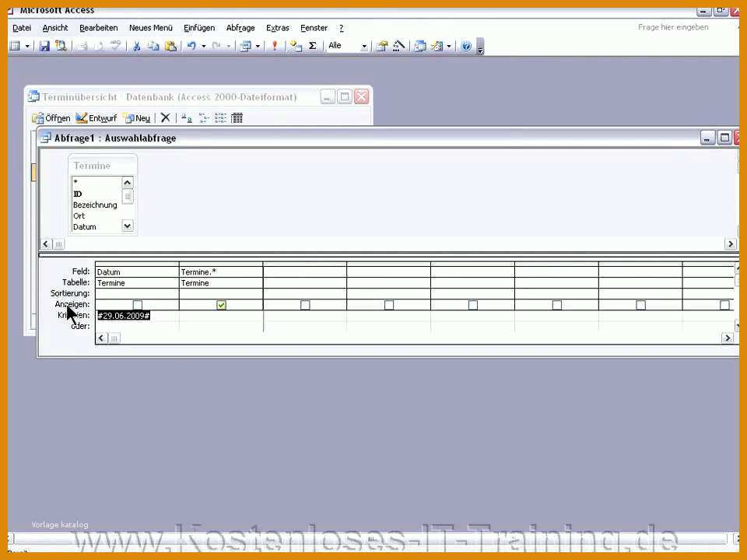Click the greyed Spelling check icon

[115, 46]
